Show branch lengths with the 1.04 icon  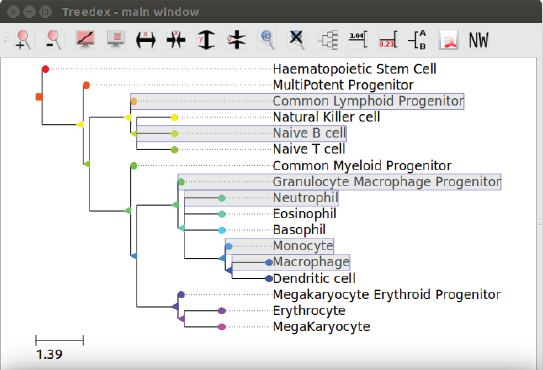coord(358,39)
